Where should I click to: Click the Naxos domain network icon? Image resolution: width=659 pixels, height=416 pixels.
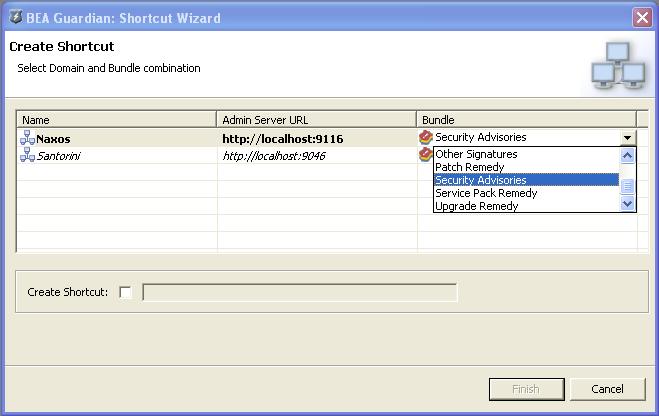coord(27,138)
